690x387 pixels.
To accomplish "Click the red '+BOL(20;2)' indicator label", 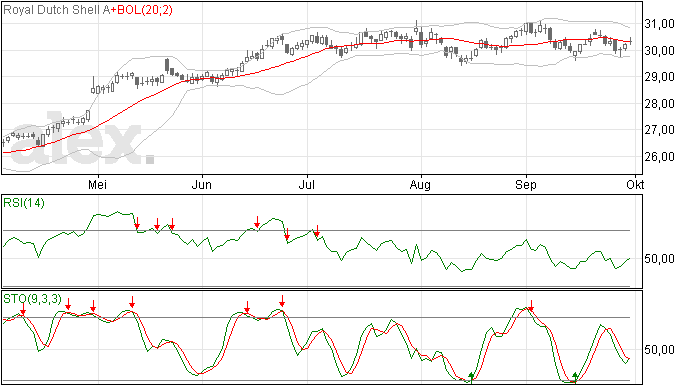I will click(x=141, y=10).
